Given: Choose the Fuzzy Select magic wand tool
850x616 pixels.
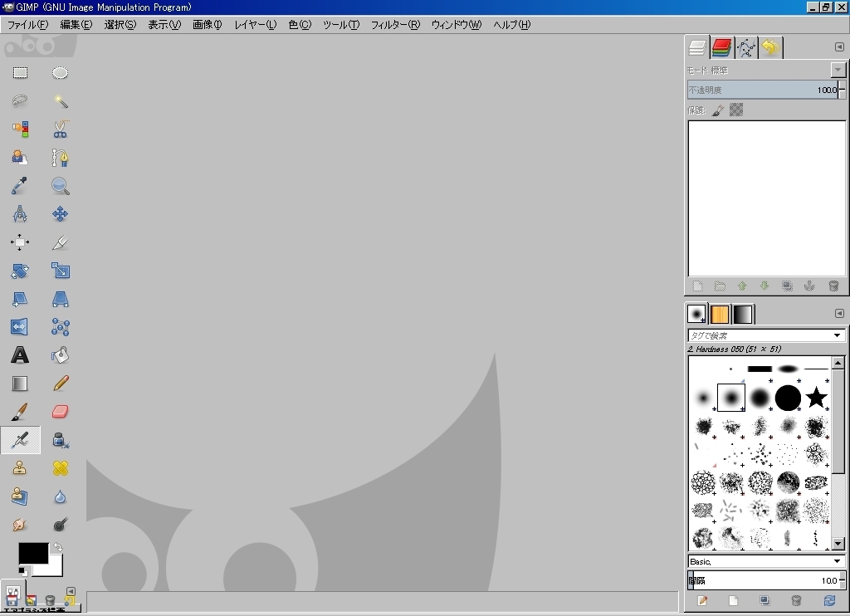Looking at the screenshot, I should click(x=60, y=101).
